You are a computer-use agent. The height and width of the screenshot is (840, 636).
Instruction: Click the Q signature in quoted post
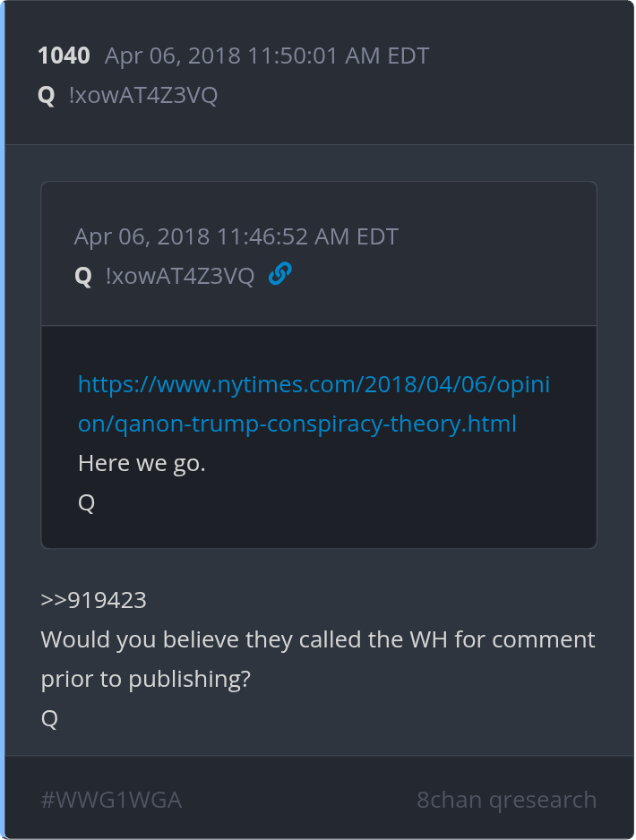click(x=86, y=503)
